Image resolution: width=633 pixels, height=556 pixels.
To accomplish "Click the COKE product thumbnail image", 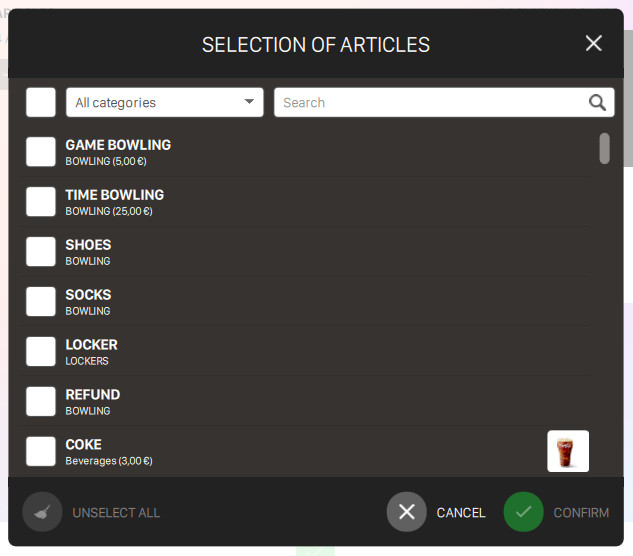I will tap(567, 451).
